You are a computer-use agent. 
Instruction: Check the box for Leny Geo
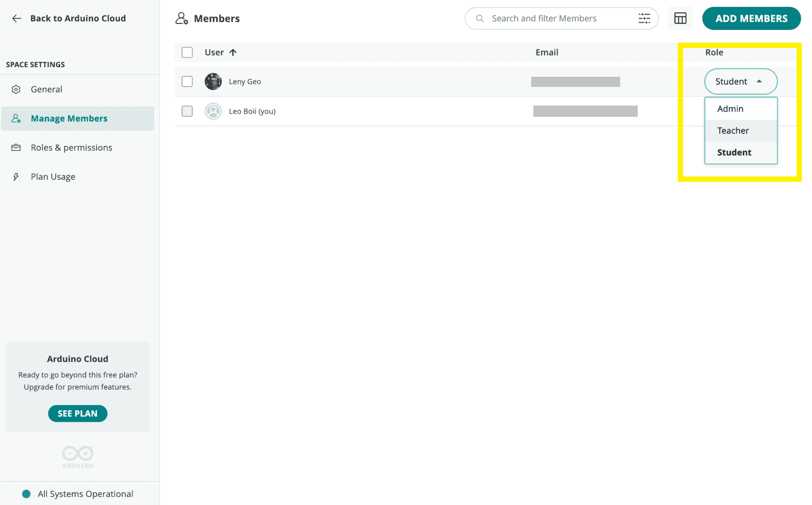click(187, 82)
